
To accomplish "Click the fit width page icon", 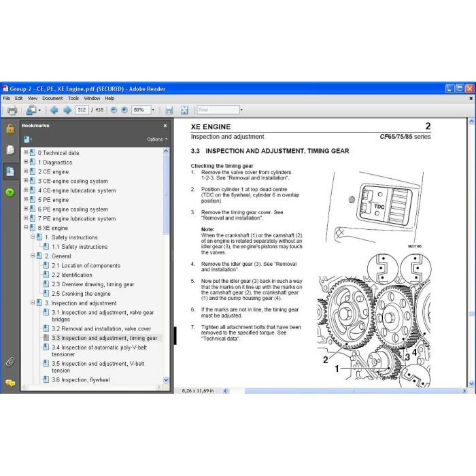I will click(169, 110).
